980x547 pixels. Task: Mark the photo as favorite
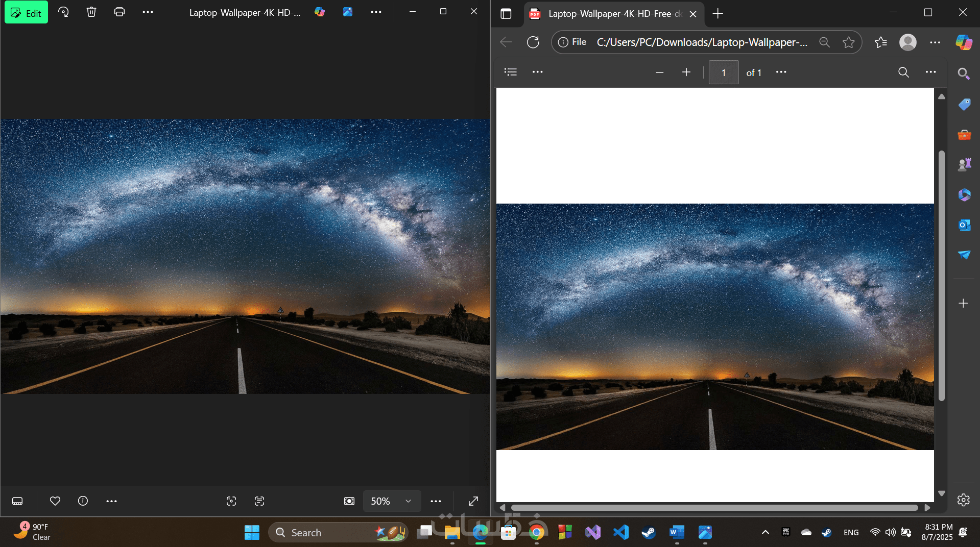55,501
